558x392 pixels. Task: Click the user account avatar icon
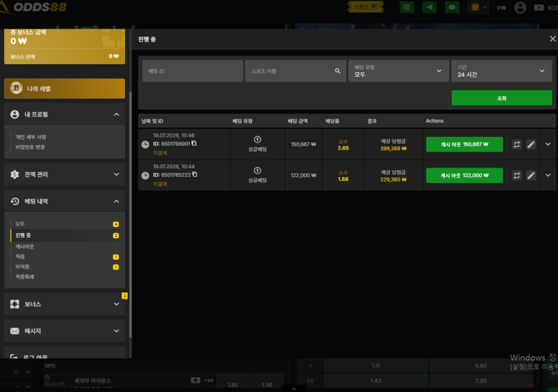521,7
